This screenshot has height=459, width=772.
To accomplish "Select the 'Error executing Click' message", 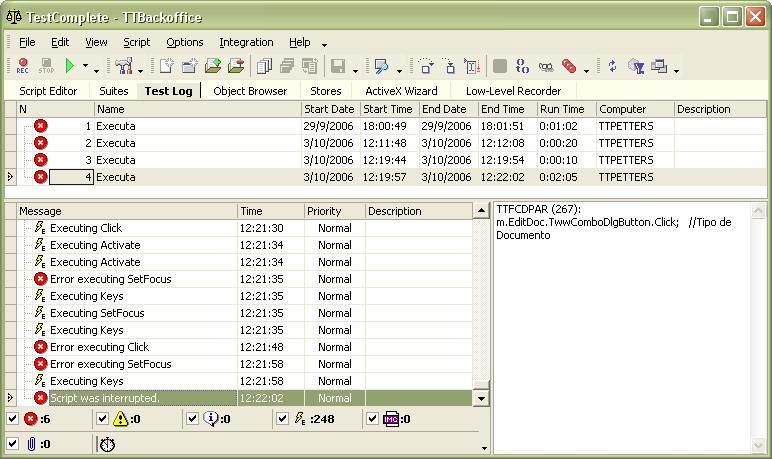I will point(245,347).
